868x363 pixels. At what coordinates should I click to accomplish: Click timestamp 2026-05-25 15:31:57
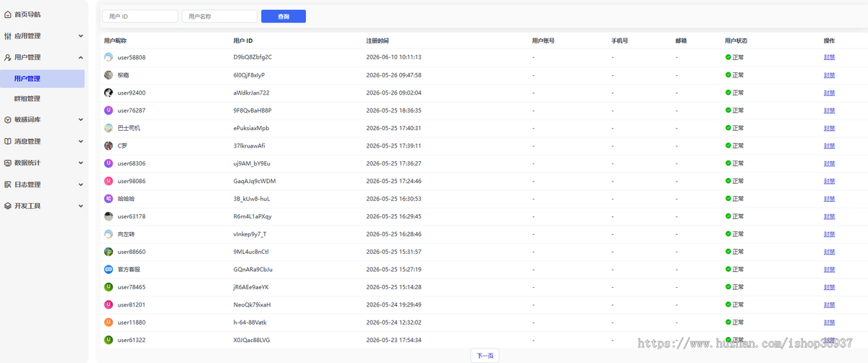click(393, 252)
